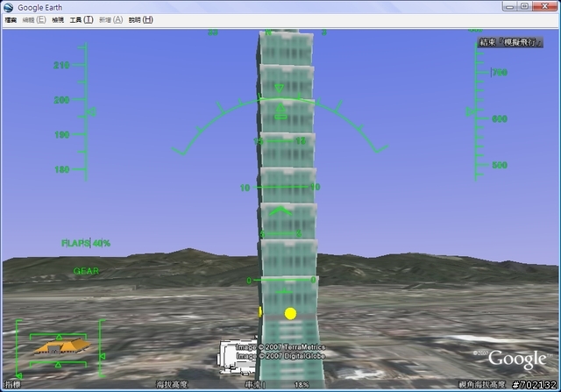This screenshot has width=561, height=392.
Task: Open the 新增(A) menu
Action: coord(111,20)
